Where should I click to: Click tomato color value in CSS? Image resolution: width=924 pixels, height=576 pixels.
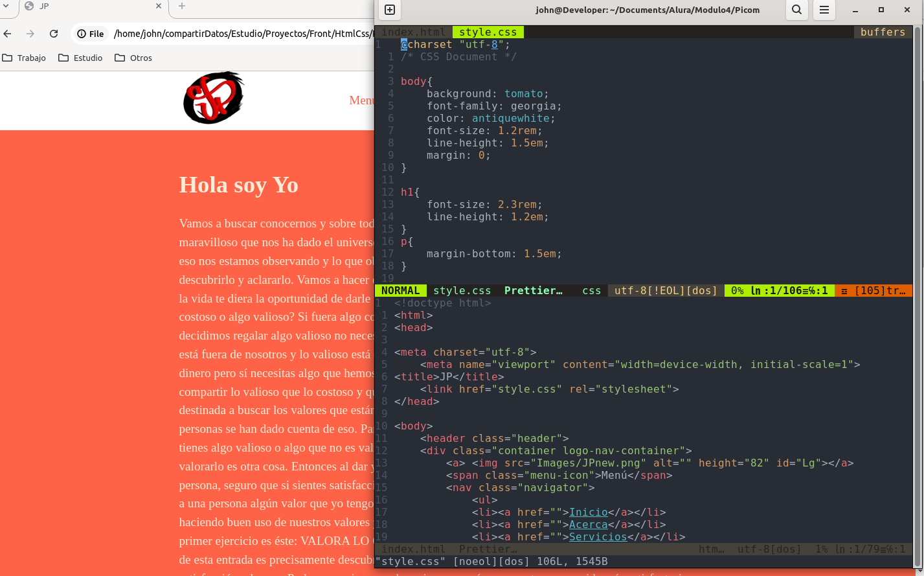click(523, 94)
